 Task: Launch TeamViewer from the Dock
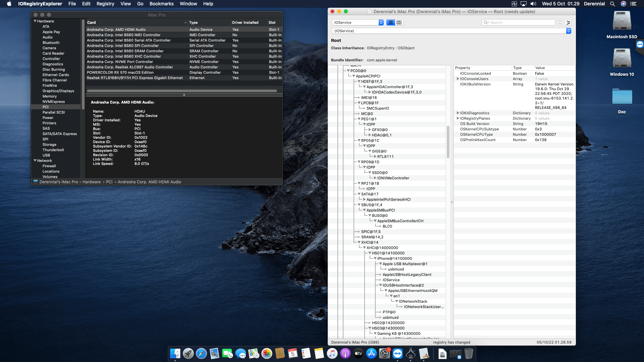pos(397,354)
